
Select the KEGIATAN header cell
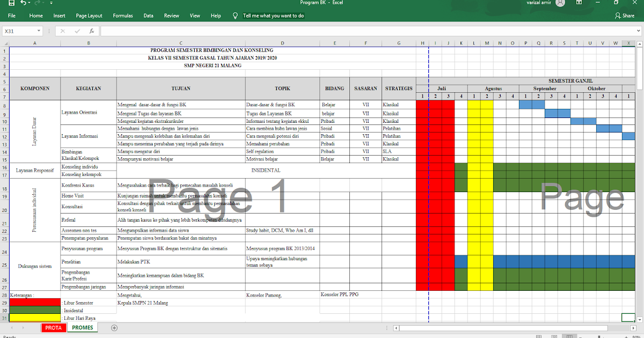89,89
